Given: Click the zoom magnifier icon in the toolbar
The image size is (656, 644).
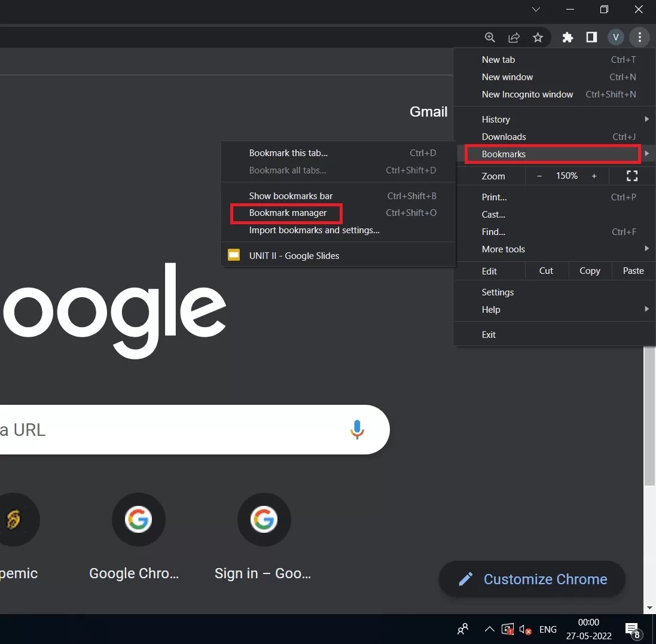Looking at the screenshot, I should 490,37.
